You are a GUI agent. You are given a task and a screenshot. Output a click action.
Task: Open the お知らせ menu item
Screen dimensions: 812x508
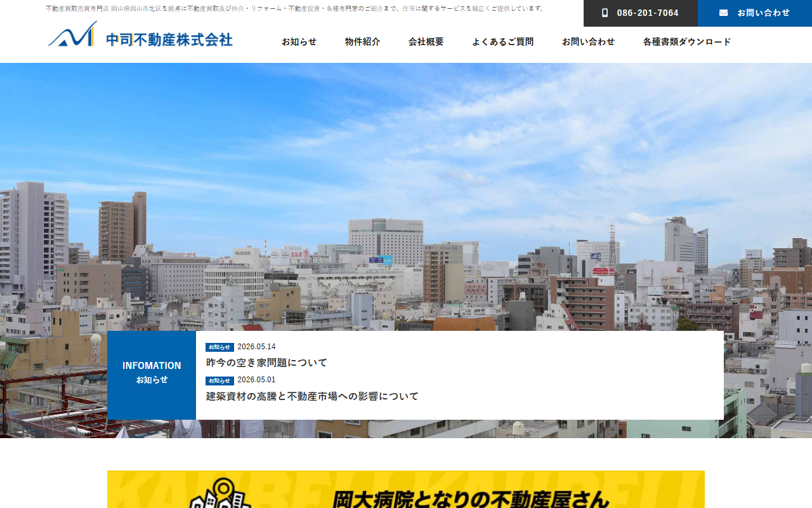click(299, 42)
